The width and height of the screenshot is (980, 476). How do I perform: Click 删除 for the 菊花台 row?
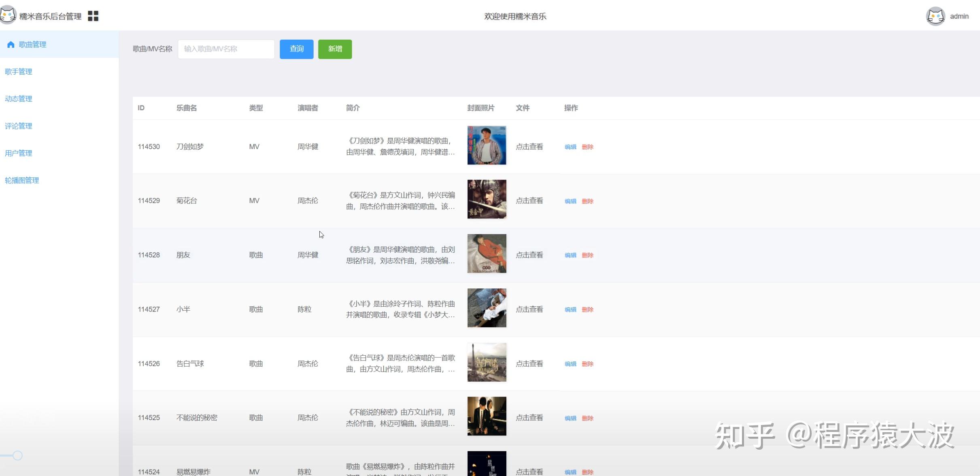tap(587, 201)
